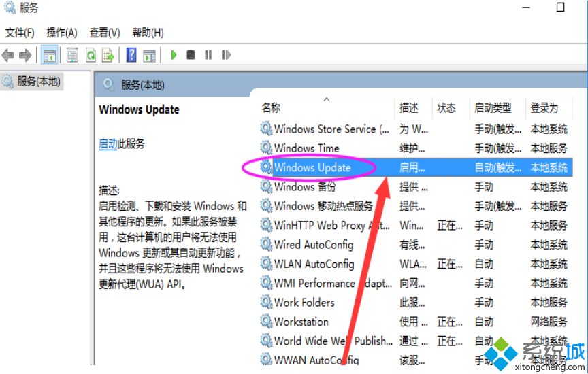Click the 有线... description of Wired AutoConfig
The image size is (588, 374).
412,245
